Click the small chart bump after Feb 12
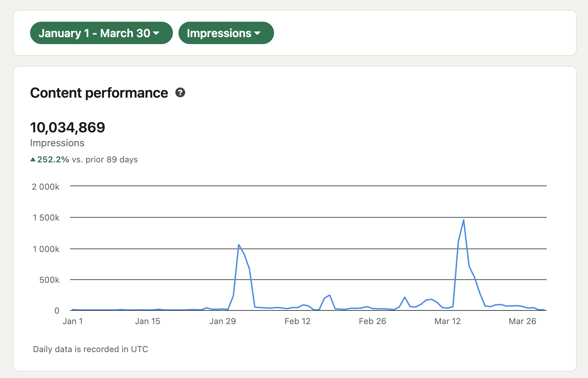 tap(329, 295)
